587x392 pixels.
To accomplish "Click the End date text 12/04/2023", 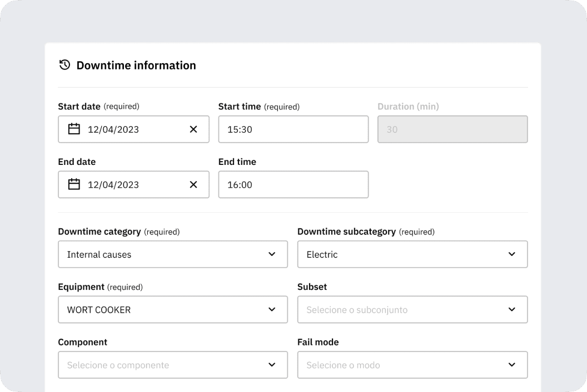I will click(x=113, y=184).
